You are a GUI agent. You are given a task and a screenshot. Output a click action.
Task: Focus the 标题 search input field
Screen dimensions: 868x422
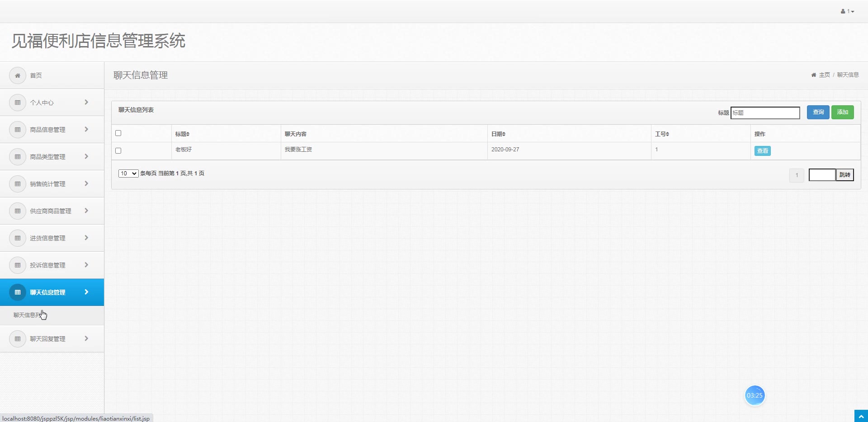(x=765, y=113)
